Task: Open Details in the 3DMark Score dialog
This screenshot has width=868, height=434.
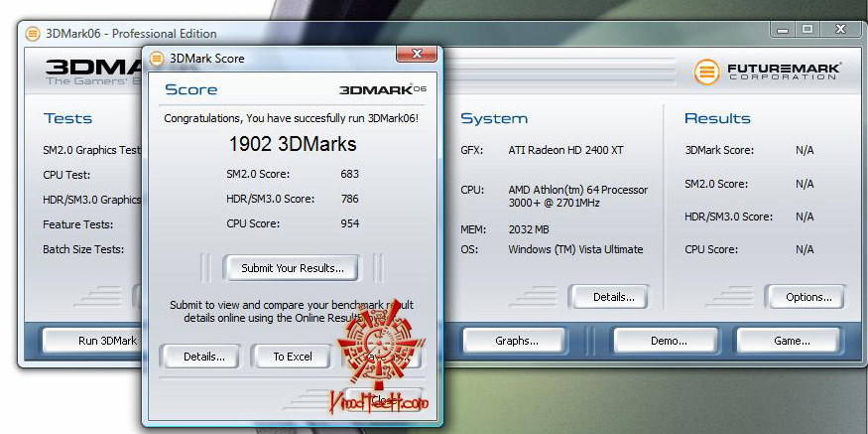Action: click(x=203, y=357)
